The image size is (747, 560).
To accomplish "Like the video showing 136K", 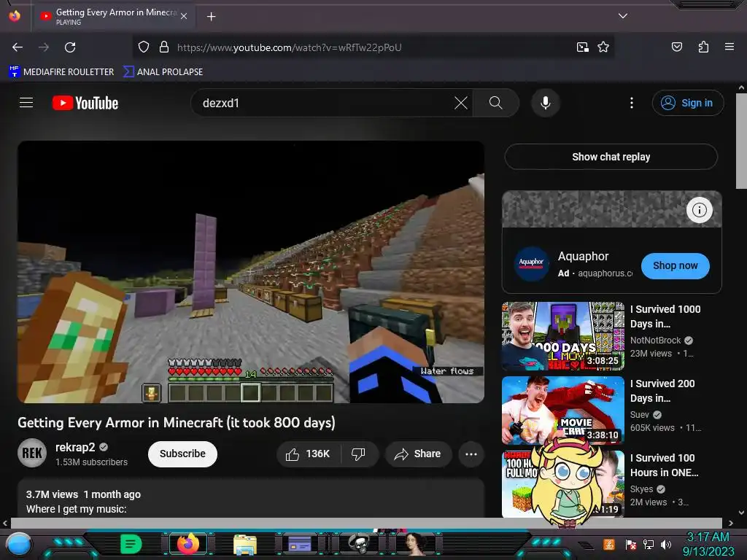I will (x=309, y=454).
